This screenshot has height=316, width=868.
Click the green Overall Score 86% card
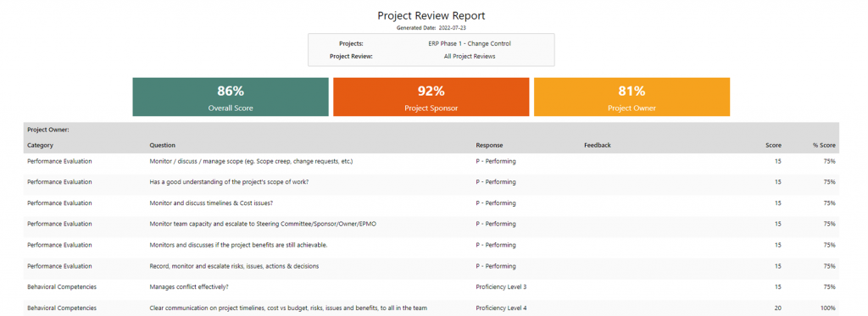click(x=231, y=97)
